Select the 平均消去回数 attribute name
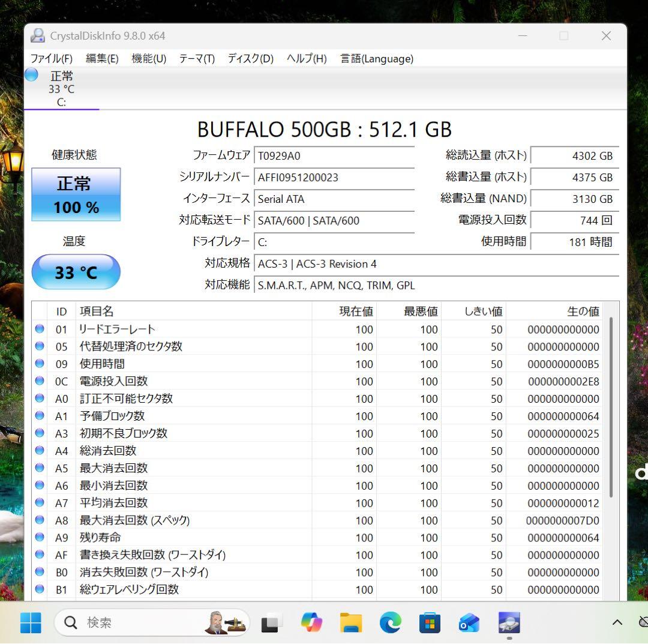Screen dimensions: 648x644 [x=113, y=503]
